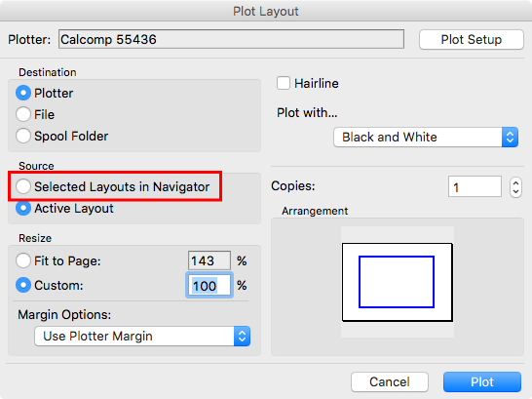Click the Cancel button

pyautogui.click(x=390, y=382)
